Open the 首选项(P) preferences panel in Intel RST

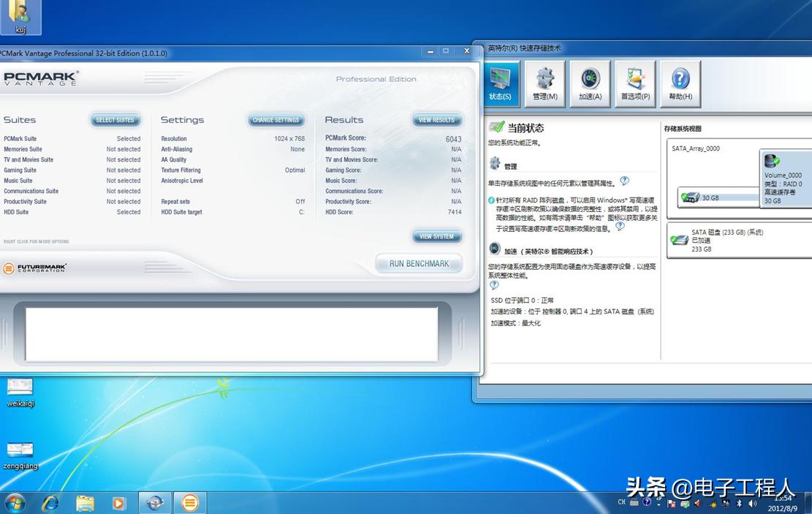635,83
